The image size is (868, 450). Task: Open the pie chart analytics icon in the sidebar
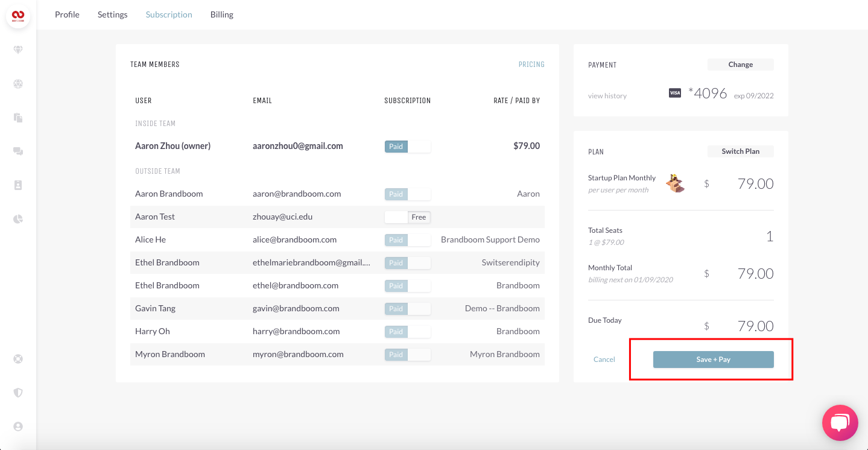[17, 219]
